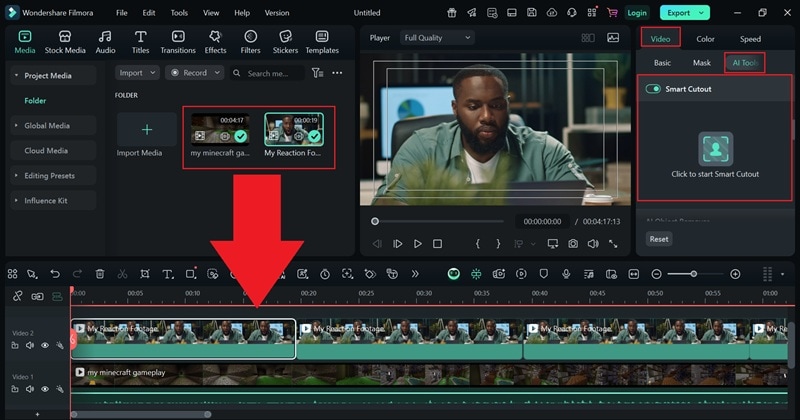Play the video in player
The height and width of the screenshot is (420, 800).
point(417,244)
